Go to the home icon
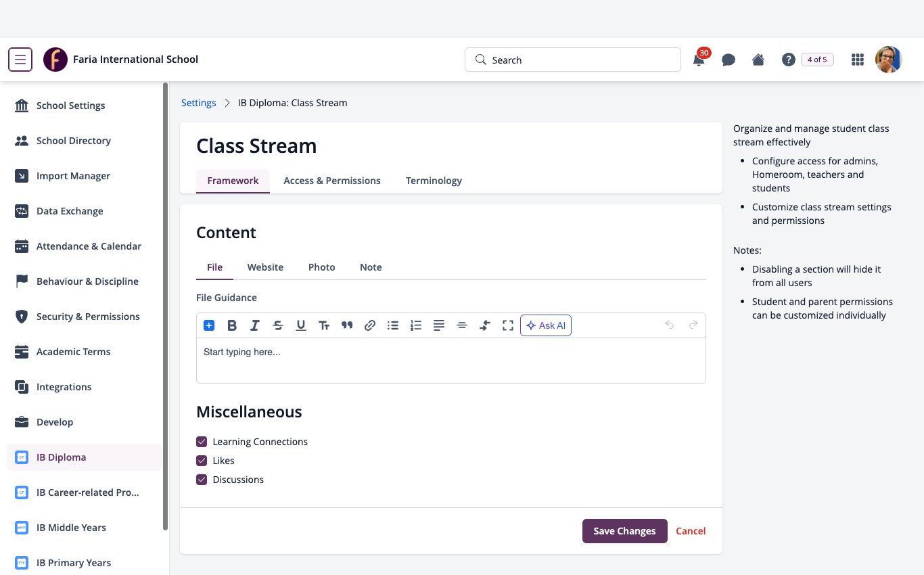The width and height of the screenshot is (924, 575). (x=758, y=60)
